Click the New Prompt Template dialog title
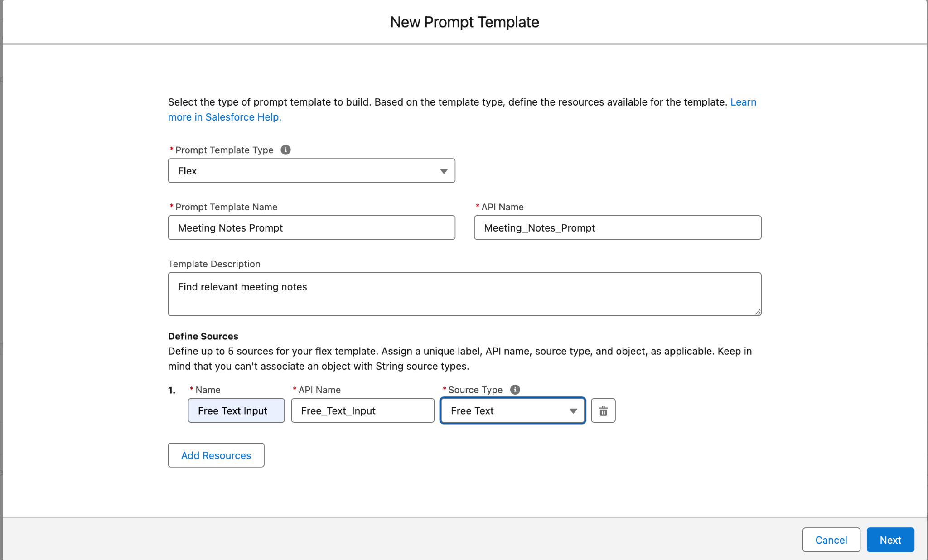This screenshot has height=560, width=928. pos(464,22)
